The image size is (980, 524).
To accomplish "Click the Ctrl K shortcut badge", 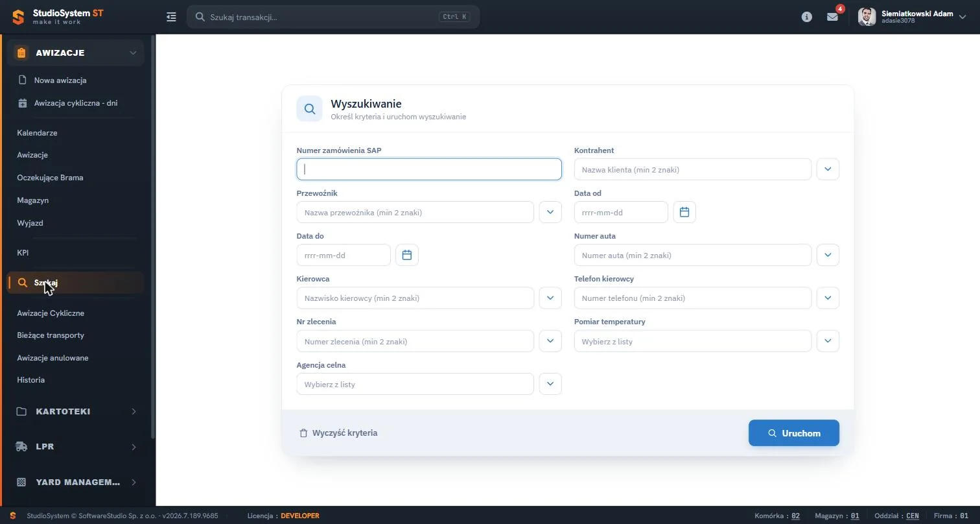I will click(x=454, y=17).
